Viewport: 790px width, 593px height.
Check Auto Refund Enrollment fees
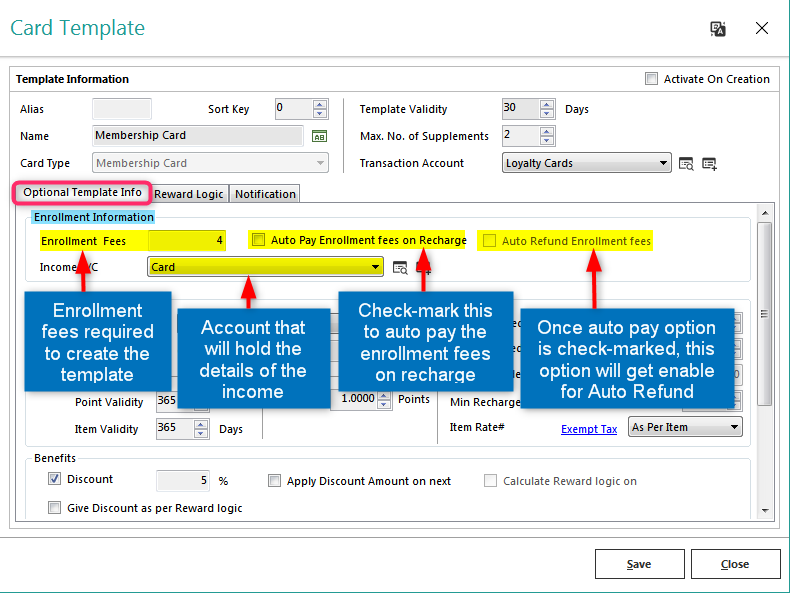[489, 240]
